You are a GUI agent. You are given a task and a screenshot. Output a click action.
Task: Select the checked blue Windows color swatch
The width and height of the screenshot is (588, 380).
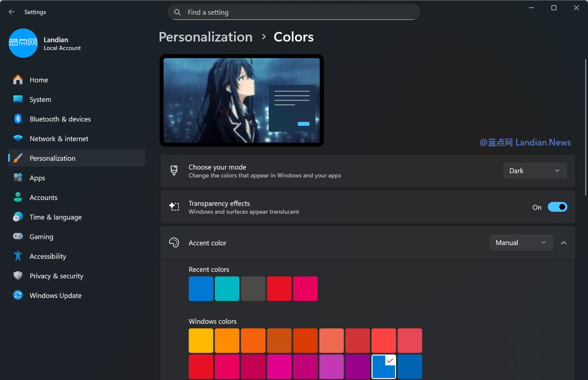383,366
